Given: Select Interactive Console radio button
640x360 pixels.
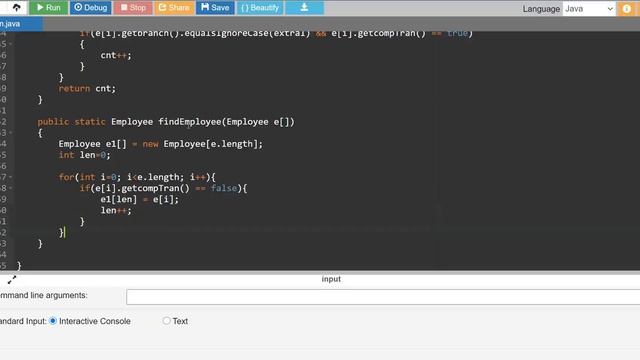Looking at the screenshot, I should coord(53,321).
